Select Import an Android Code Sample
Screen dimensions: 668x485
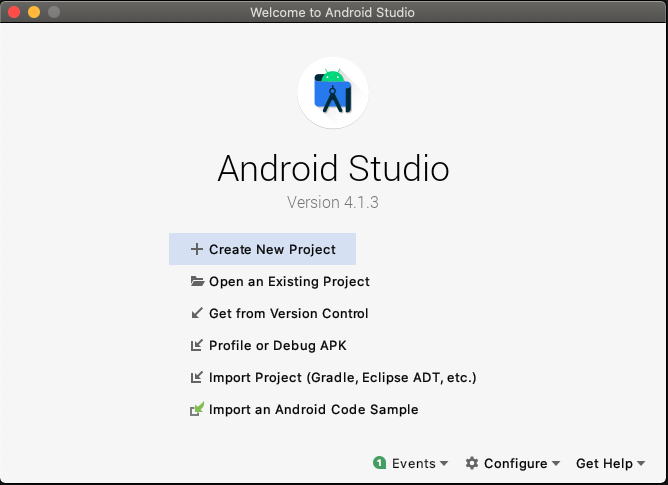pos(314,409)
